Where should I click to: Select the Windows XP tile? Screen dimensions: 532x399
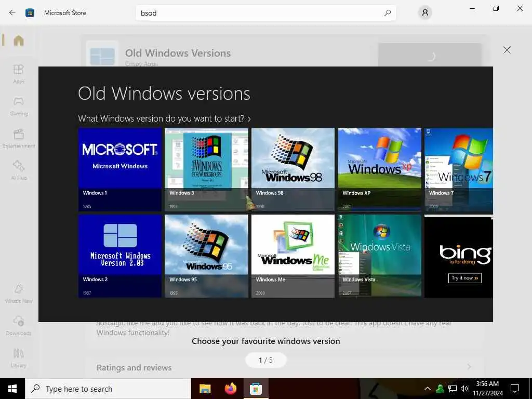(x=379, y=170)
